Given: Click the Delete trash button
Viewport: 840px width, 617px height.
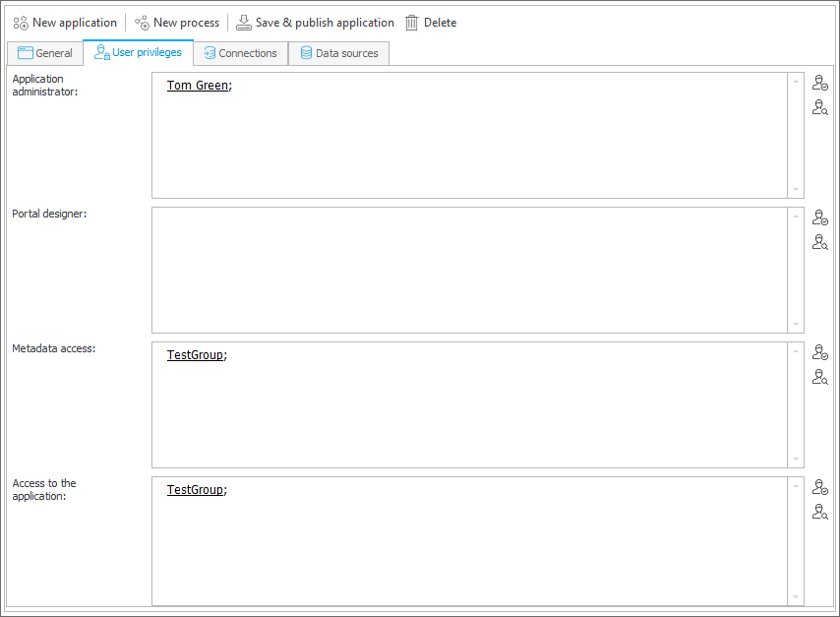Looking at the screenshot, I should (431, 23).
